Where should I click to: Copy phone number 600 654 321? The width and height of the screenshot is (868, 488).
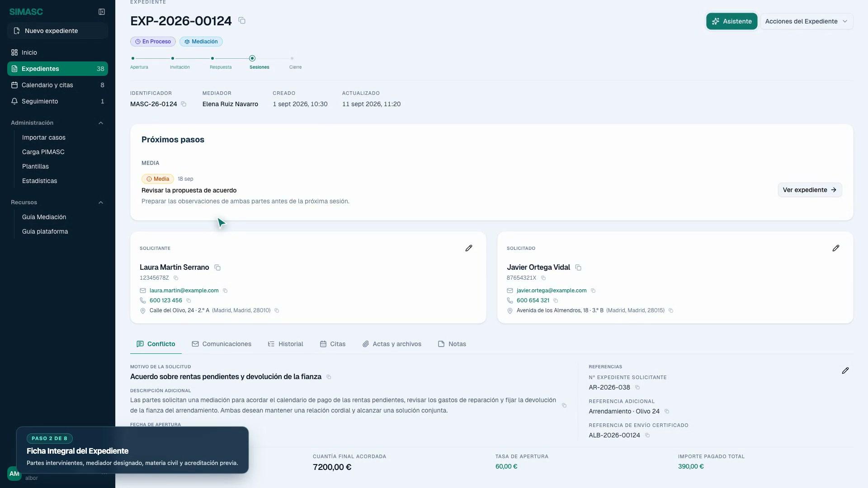[x=556, y=300]
